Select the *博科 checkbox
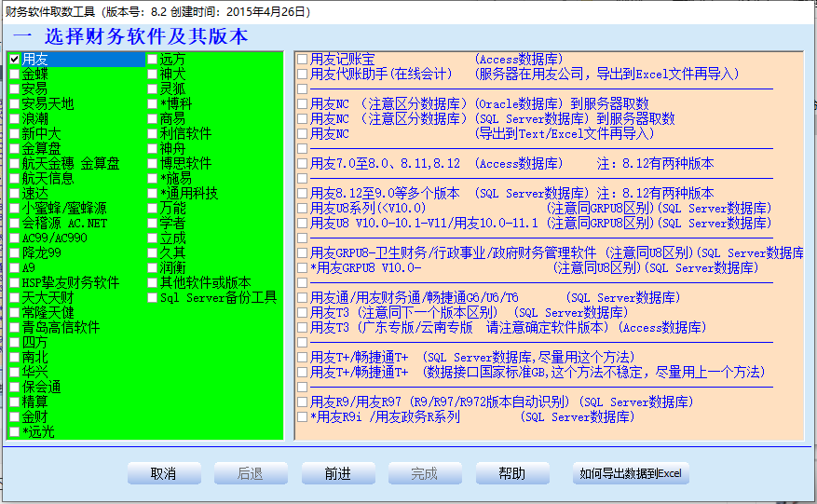The width and height of the screenshot is (817, 504). [152, 103]
